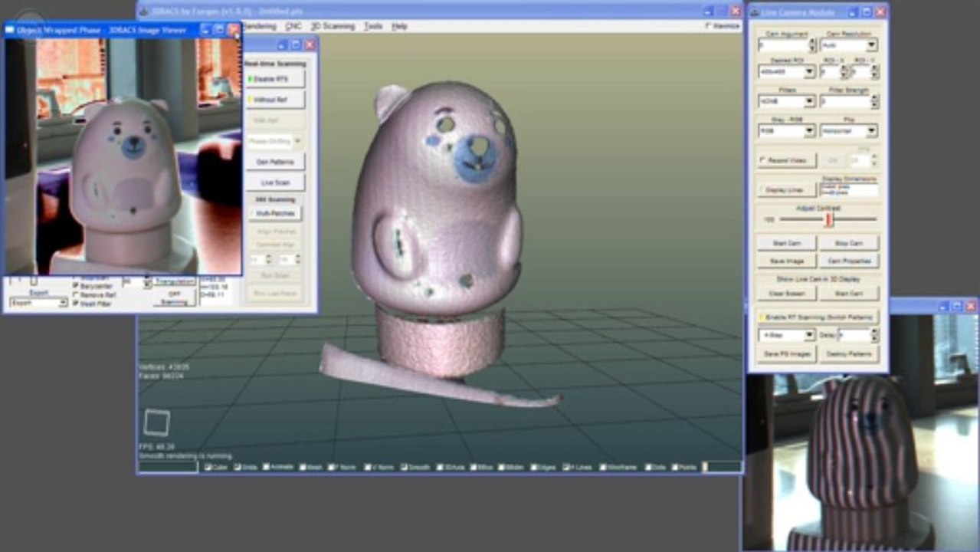Toggle the Maximize checkbox in main window
Viewport: 980px width, 552px height.
[722, 26]
